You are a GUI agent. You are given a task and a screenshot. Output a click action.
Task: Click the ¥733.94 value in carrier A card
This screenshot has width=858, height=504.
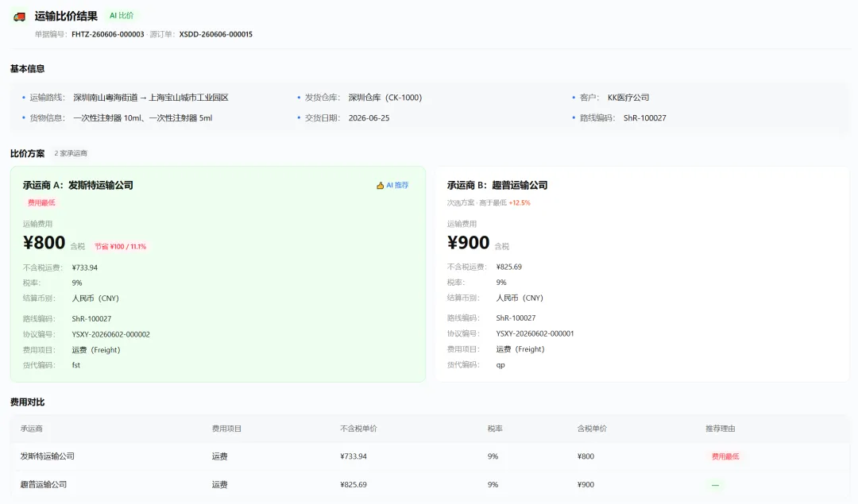point(85,267)
